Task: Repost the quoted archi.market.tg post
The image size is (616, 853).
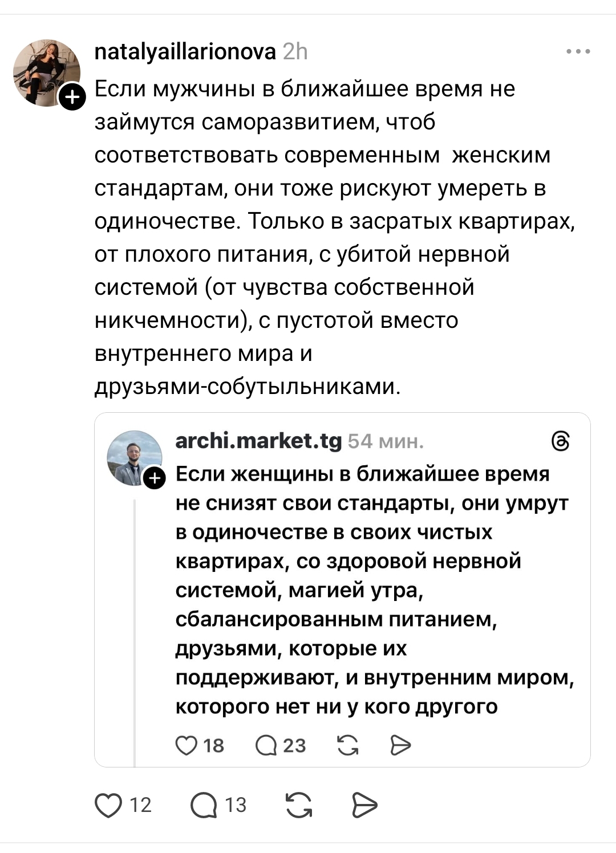Action: click(x=348, y=745)
